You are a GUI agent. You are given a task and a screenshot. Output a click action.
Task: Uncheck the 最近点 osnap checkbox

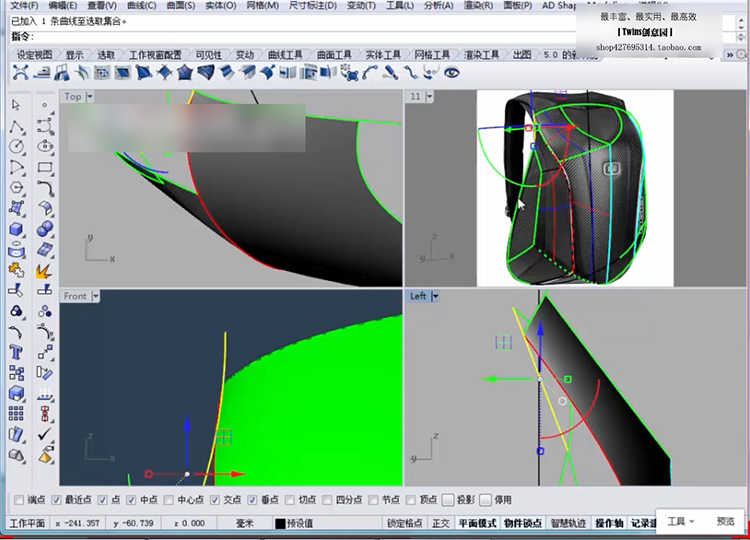coord(57,500)
